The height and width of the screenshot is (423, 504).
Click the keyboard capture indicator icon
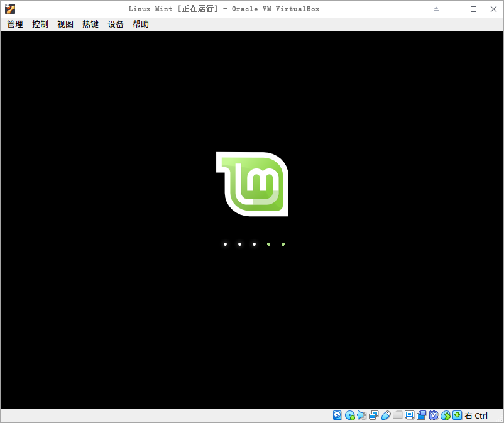pos(456,415)
